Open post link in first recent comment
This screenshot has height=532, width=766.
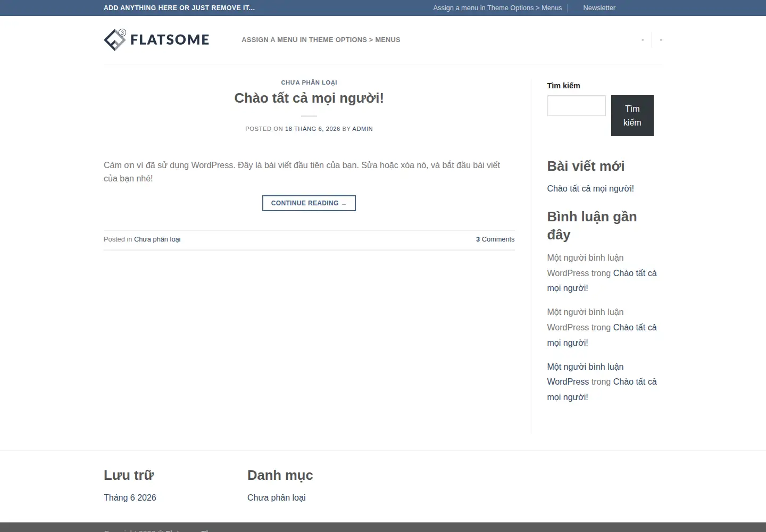(x=602, y=280)
